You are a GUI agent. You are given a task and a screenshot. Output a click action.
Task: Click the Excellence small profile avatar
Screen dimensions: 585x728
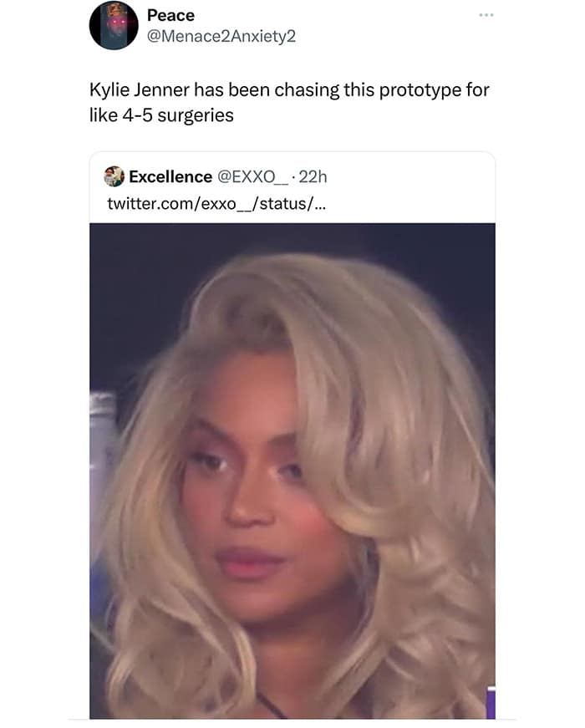tap(114, 176)
